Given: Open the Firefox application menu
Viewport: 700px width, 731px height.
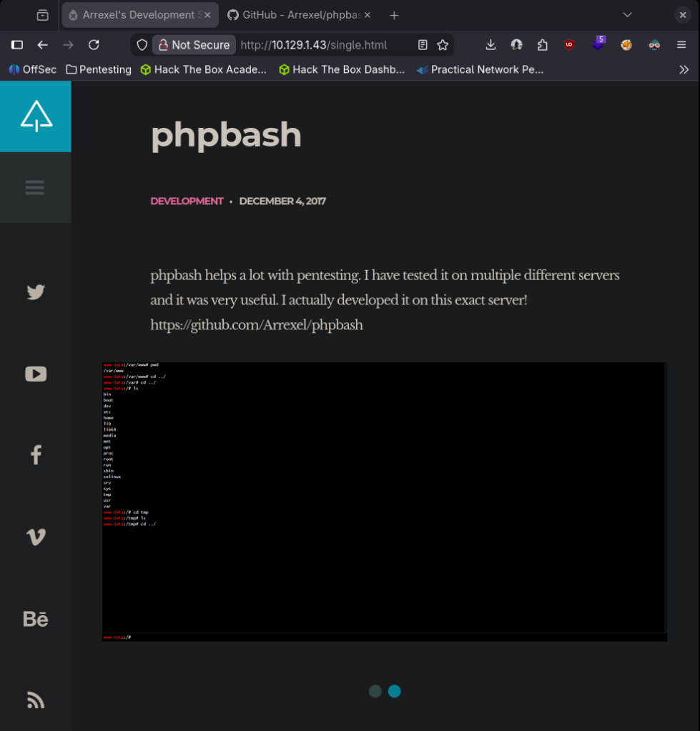Looking at the screenshot, I should (681, 45).
